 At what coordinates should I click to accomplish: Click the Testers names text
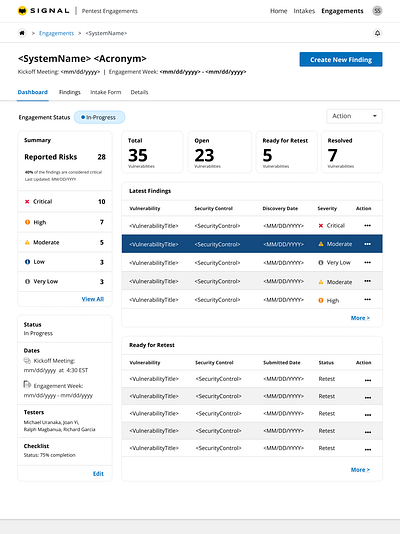[60, 426]
